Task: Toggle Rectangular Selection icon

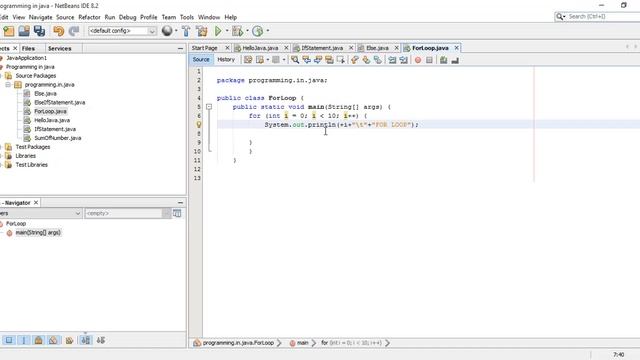Action: click(340, 60)
